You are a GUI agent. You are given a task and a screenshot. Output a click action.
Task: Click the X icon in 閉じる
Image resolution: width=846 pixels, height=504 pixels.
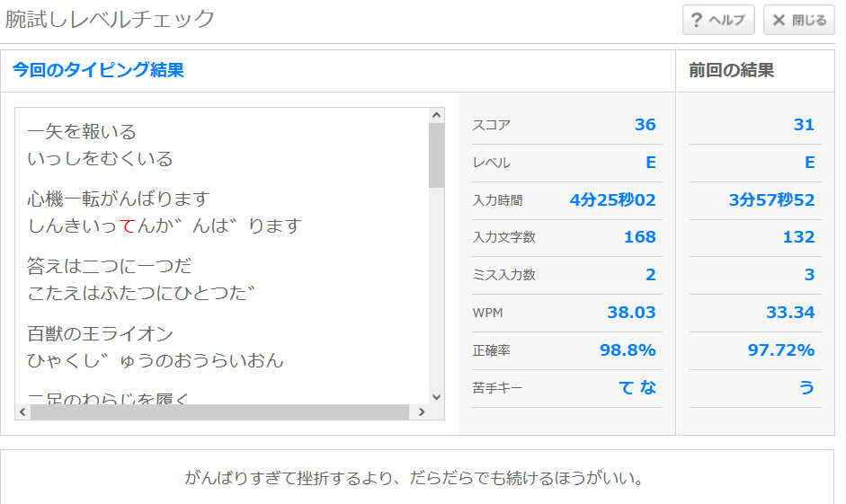click(x=779, y=20)
